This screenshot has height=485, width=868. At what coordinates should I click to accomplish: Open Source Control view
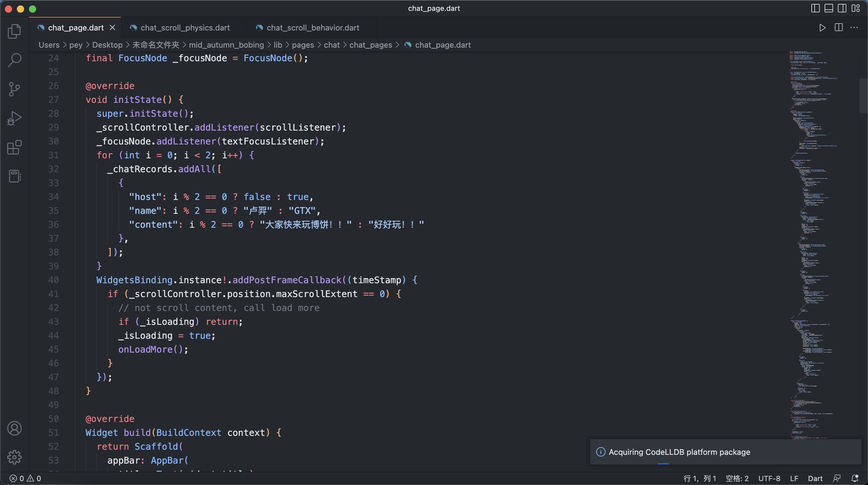[14, 89]
